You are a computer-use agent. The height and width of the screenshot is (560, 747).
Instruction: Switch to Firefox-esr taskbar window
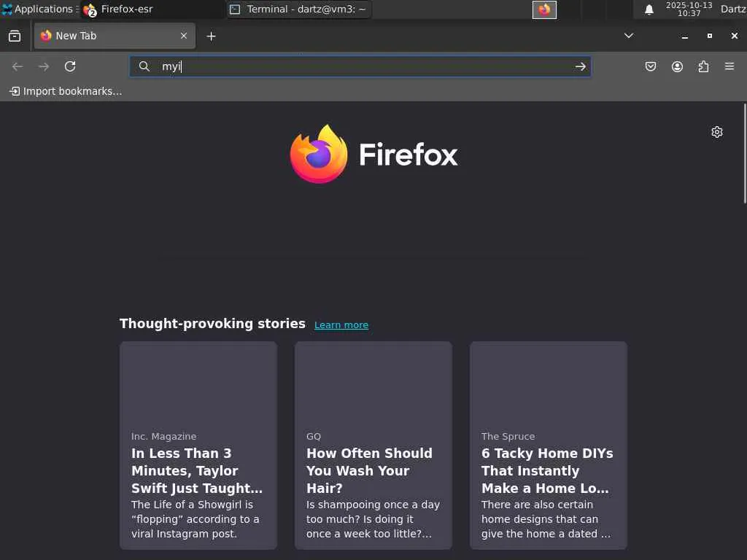152,9
